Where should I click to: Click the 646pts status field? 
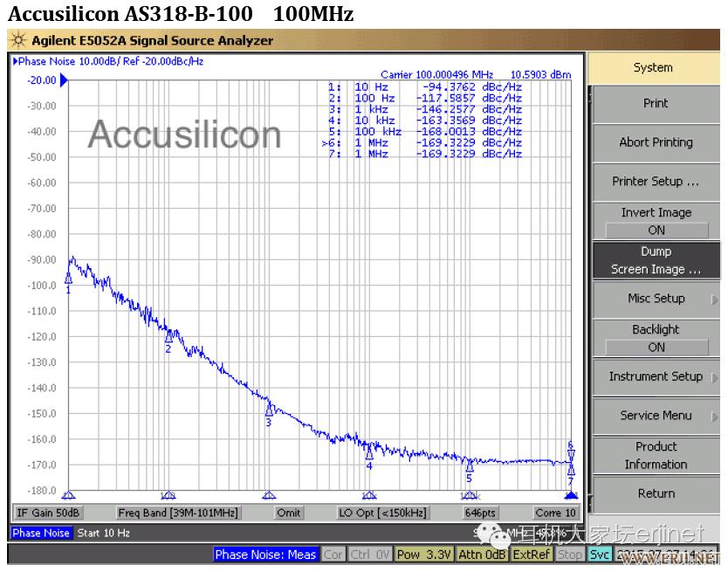click(480, 513)
